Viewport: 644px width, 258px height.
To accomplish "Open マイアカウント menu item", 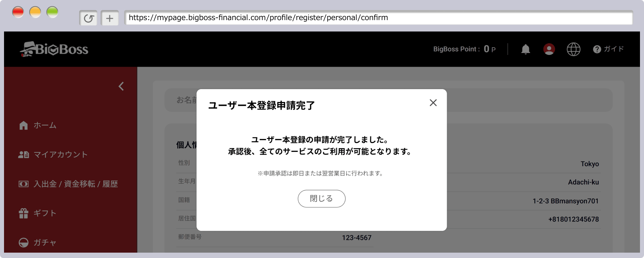I will (x=61, y=154).
